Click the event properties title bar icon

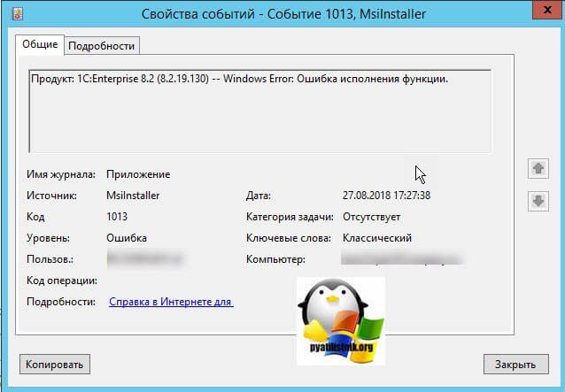(18, 14)
